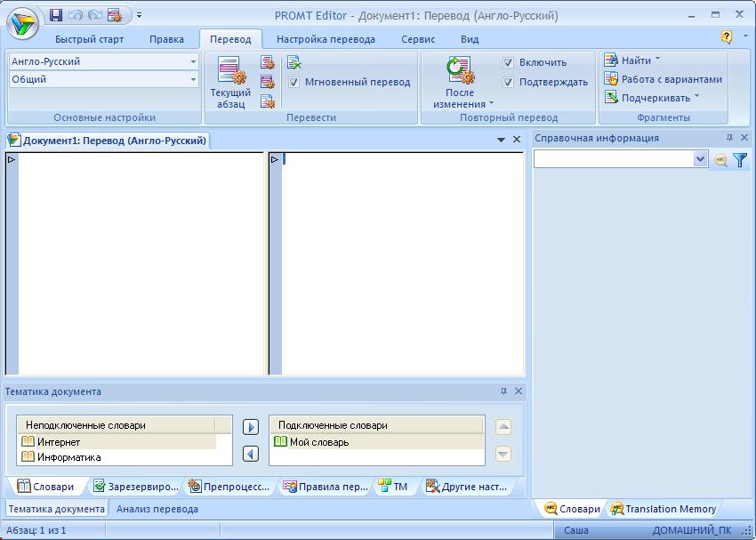Switch to the Сервис tab
This screenshot has height=540, width=756.
418,39
